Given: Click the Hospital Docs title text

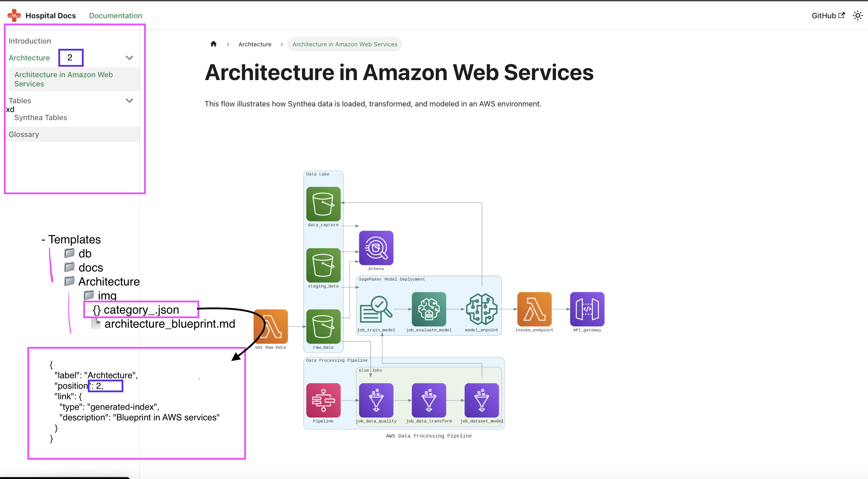Looking at the screenshot, I should click(51, 15).
